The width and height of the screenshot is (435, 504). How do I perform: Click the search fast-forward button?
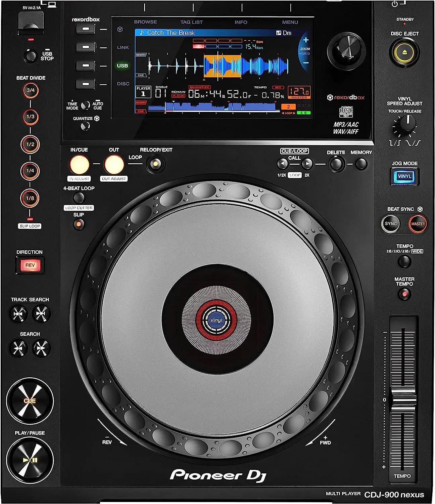(x=41, y=348)
